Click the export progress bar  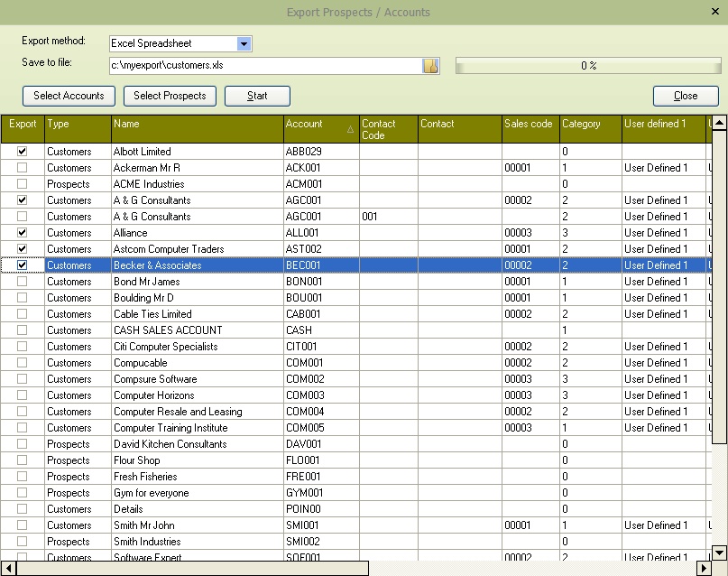587,66
